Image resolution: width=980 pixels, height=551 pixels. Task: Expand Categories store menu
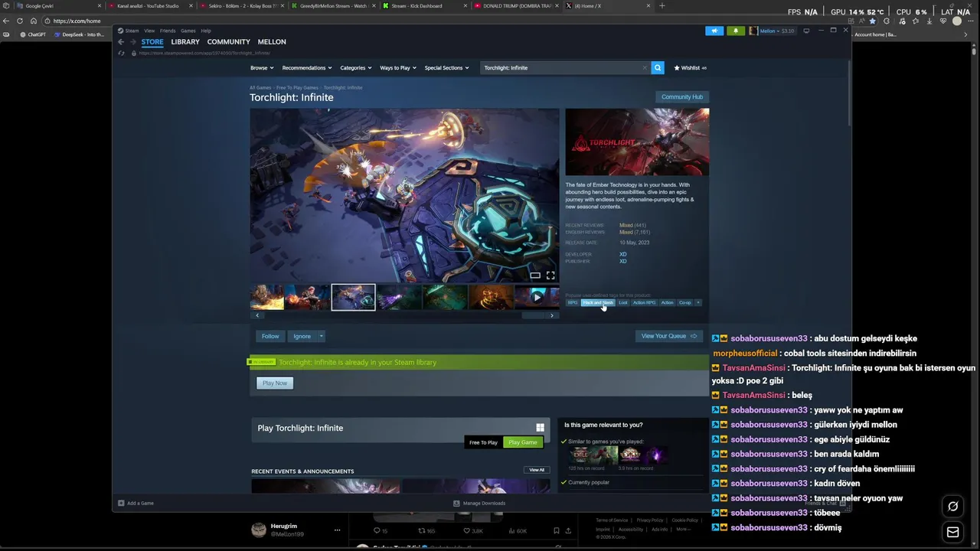point(356,67)
